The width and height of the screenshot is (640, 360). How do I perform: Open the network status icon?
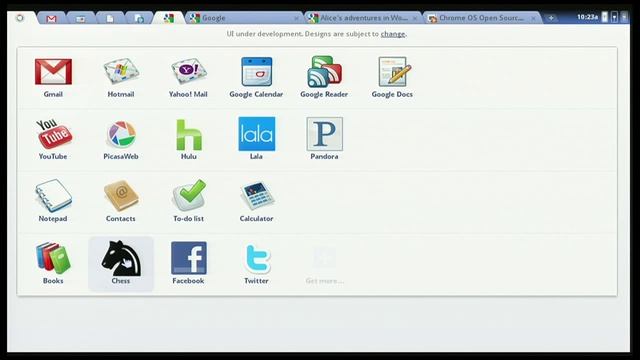614,17
